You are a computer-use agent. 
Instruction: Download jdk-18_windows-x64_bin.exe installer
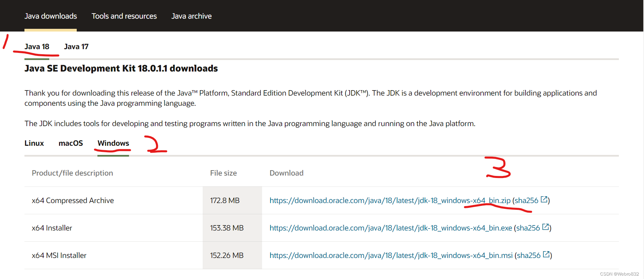(391, 228)
